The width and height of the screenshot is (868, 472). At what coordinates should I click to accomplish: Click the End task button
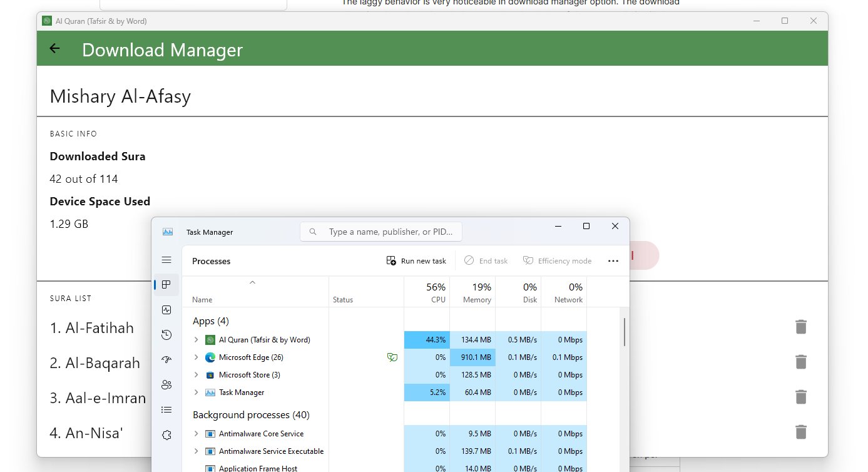coord(486,261)
